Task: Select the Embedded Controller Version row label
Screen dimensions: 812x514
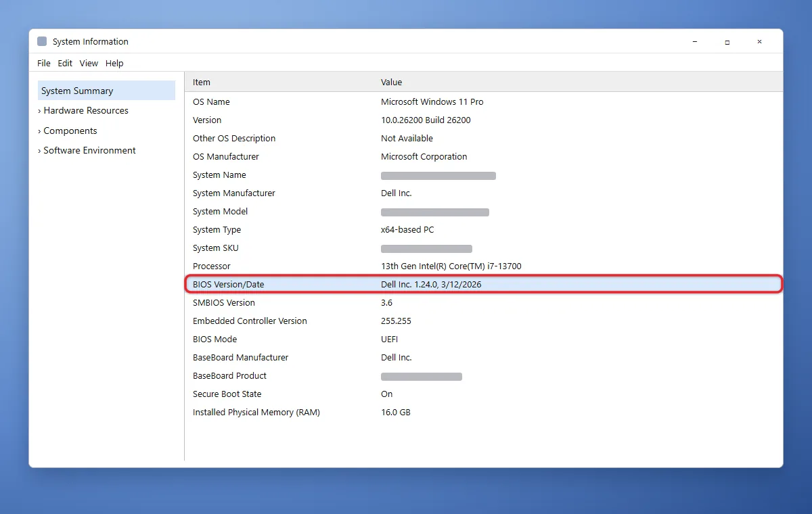Action: click(x=250, y=321)
